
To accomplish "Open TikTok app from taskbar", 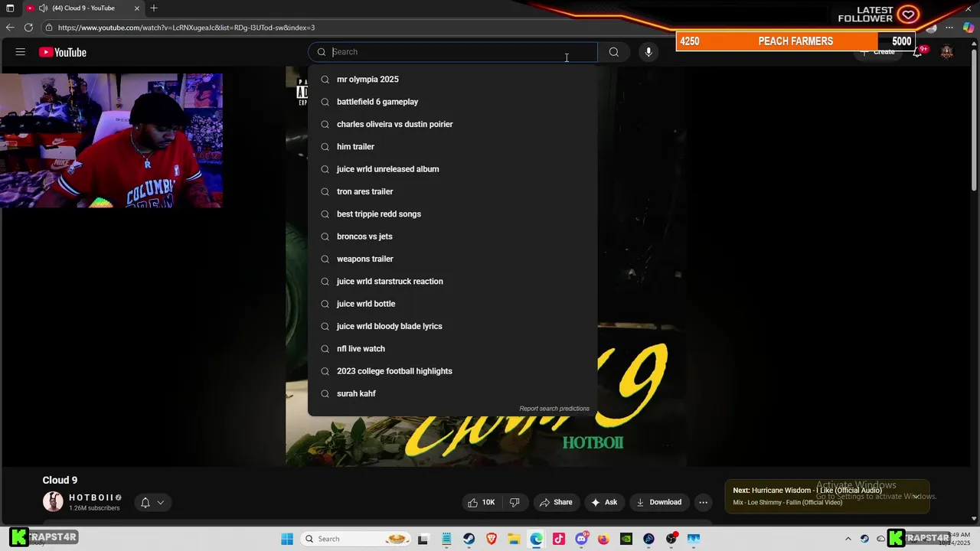I will coord(559,539).
